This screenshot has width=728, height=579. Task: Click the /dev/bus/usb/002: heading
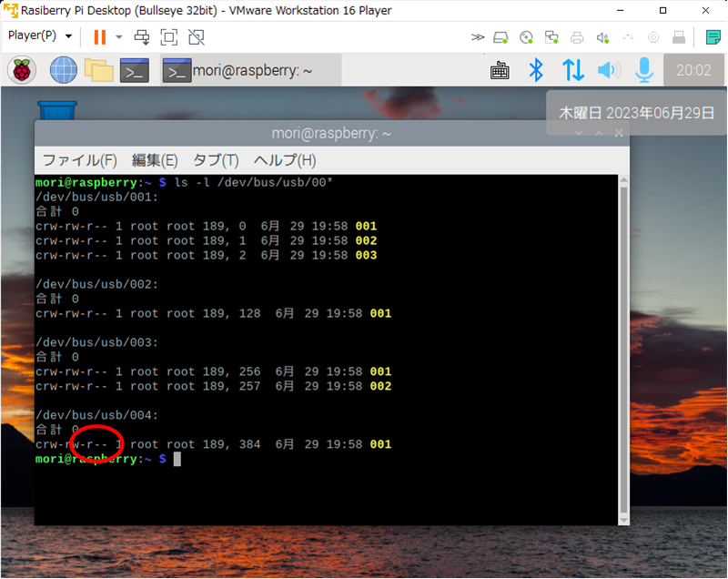point(97,284)
